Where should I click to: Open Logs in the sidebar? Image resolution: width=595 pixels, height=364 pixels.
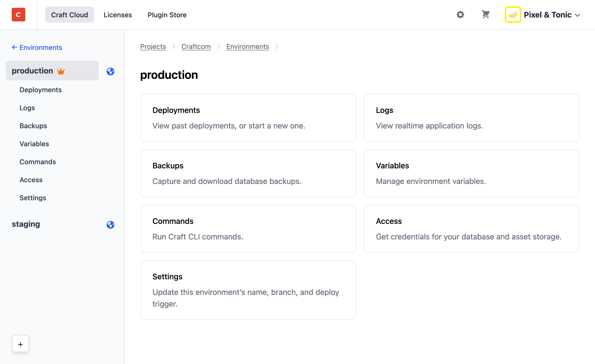click(x=27, y=108)
